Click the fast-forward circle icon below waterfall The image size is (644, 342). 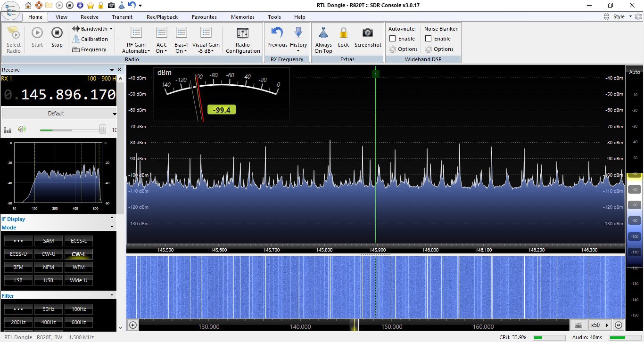tap(619, 325)
